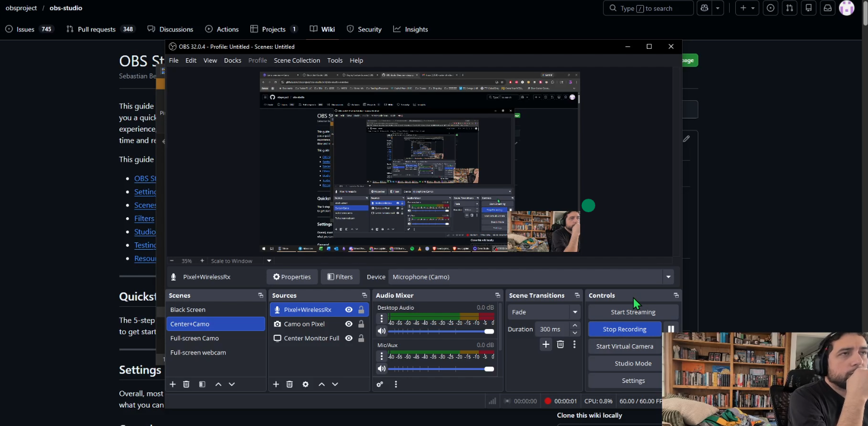The width and height of the screenshot is (868, 426).
Task: Hide the Pixel+WirelessRx source
Action: click(349, 310)
